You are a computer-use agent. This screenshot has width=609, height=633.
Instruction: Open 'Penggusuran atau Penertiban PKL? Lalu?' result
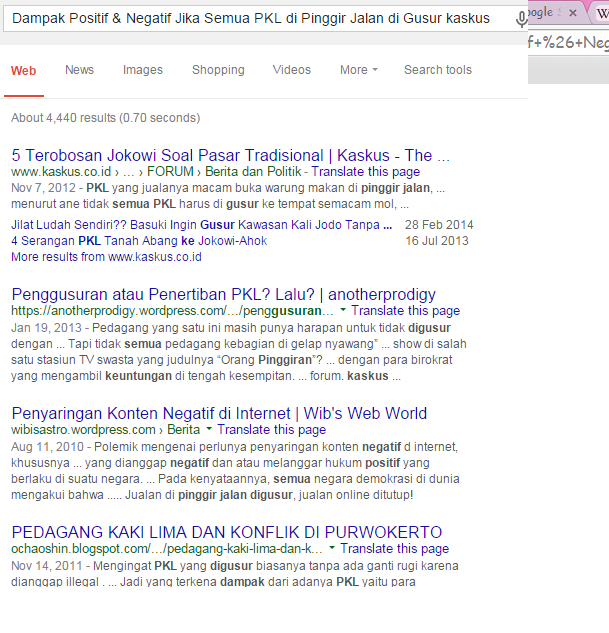click(x=224, y=295)
